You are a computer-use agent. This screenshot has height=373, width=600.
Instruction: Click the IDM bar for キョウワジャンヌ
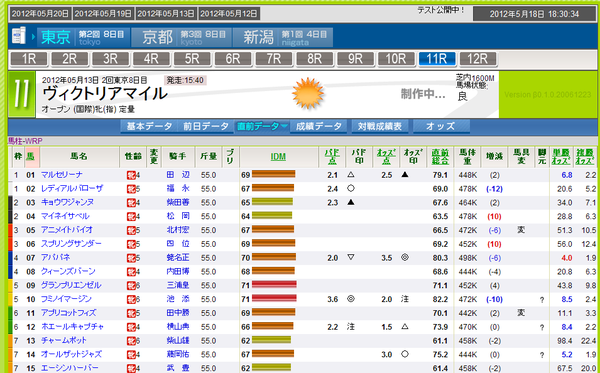272,202
